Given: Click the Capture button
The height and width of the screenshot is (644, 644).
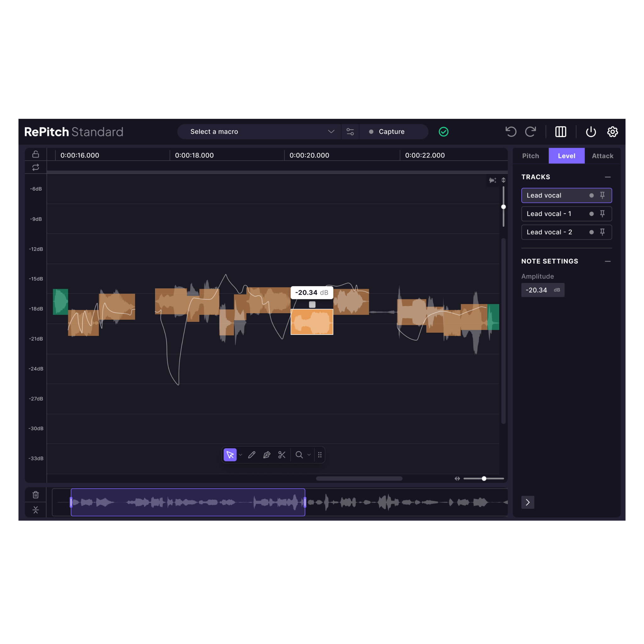Looking at the screenshot, I should click(x=391, y=132).
